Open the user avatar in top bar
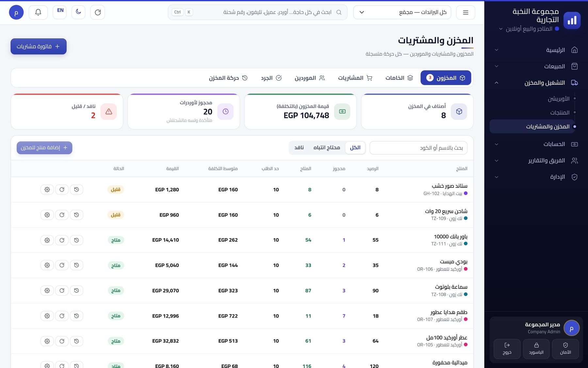This screenshot has width=588, height=368. click(x=16, y=12)
